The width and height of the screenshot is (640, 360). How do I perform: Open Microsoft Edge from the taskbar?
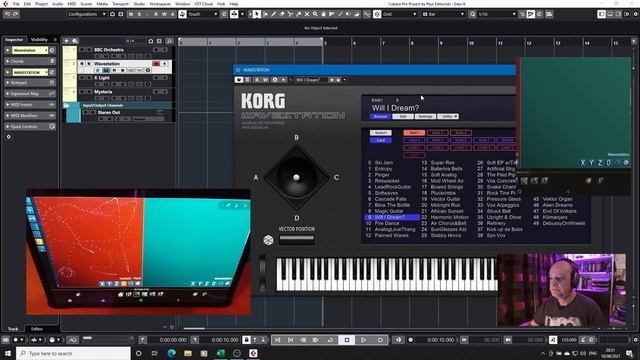click(x=171, y=353)
